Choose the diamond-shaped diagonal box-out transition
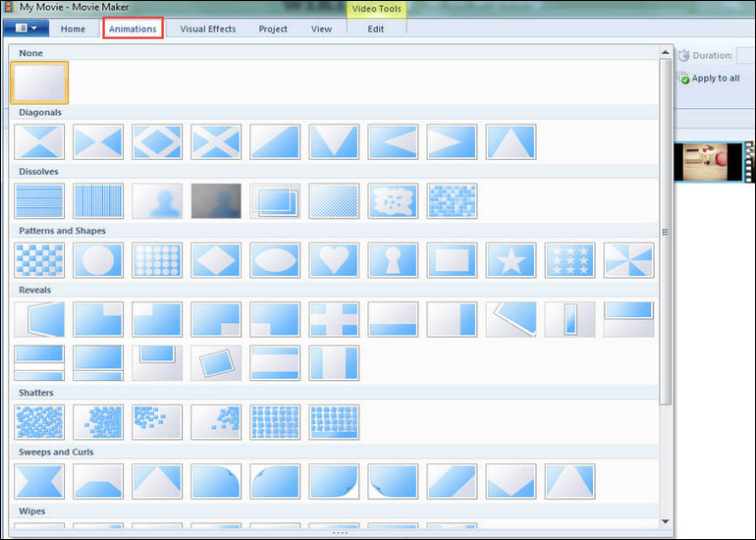 157,141
